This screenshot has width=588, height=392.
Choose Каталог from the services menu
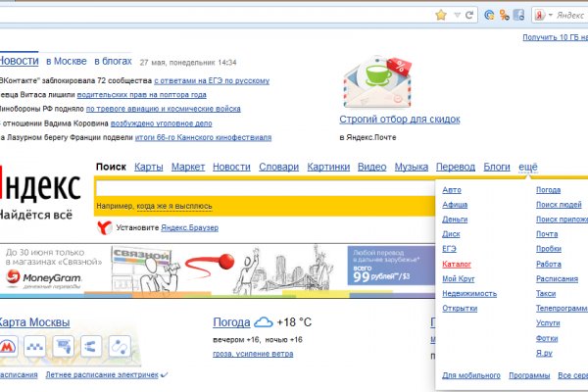(x=458, y=265)
